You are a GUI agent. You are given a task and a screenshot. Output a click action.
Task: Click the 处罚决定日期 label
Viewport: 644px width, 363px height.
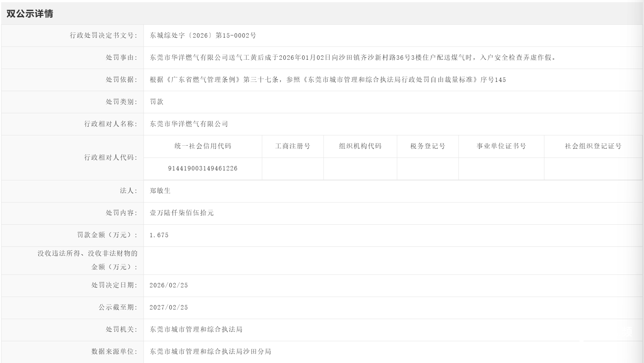point(114,285)
